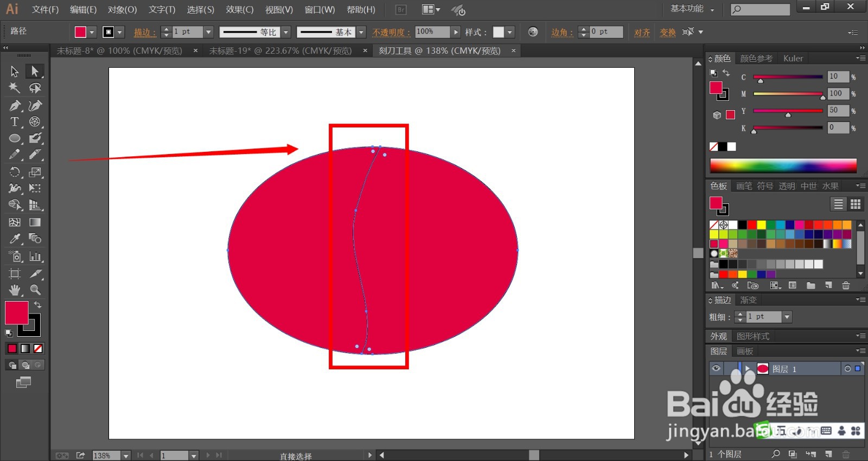Select the Direct Selection tool
The image size is (868, 461).
35,71
